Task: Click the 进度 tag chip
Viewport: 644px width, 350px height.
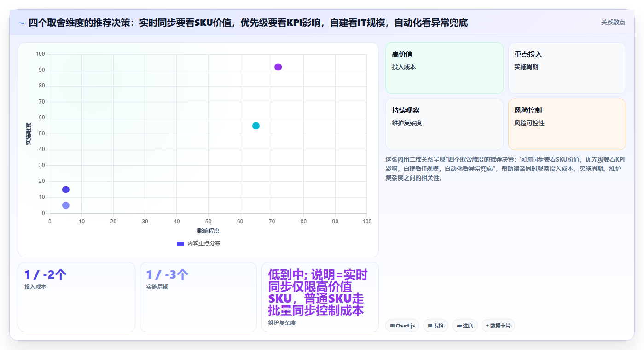Action: 465,326
